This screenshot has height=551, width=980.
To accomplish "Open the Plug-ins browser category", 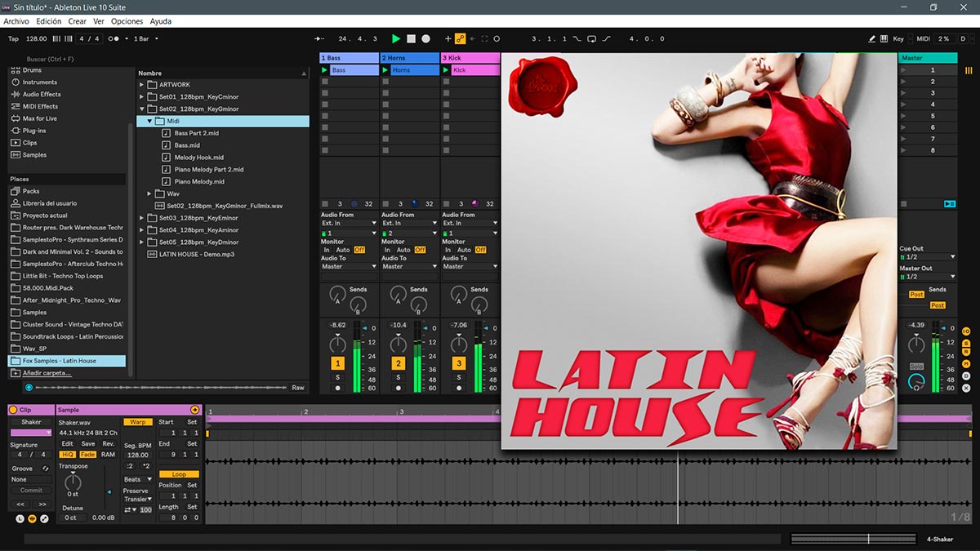I will pyautogui.click(x=29, y=131).
